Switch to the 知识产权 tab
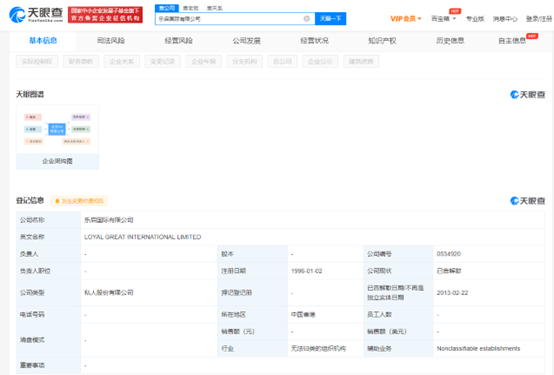 tap(382, 41)
